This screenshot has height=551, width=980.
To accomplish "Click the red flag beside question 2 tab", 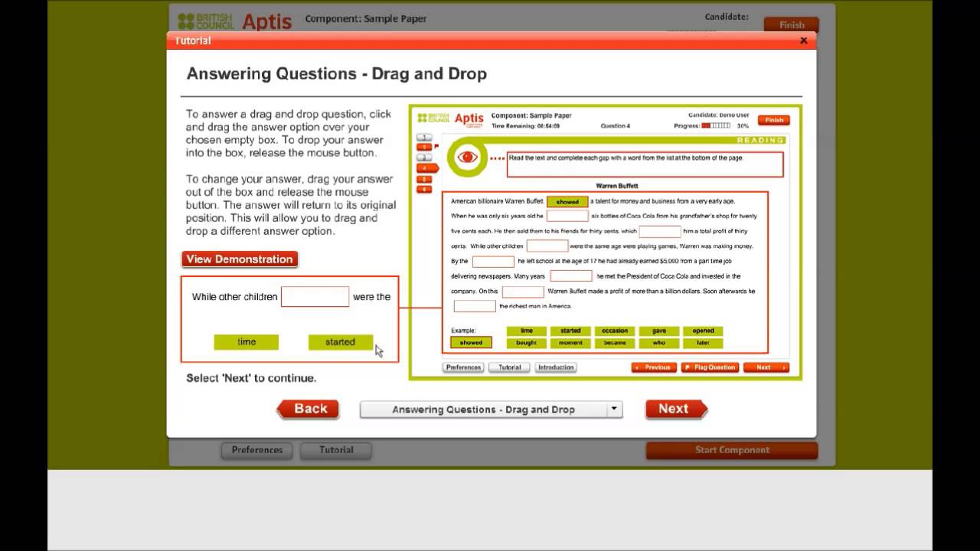I will click(x=436, y=145).
